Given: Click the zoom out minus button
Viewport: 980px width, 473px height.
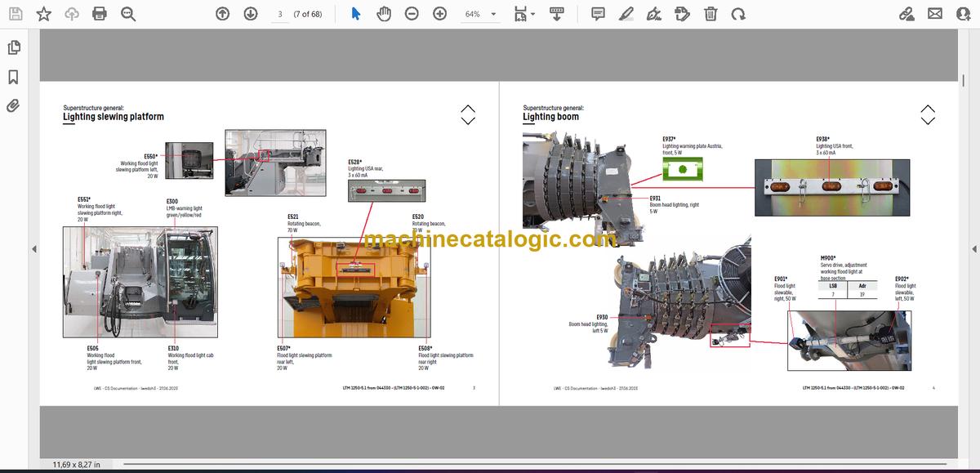Looking at the screenshot, I should pos(412,14).
